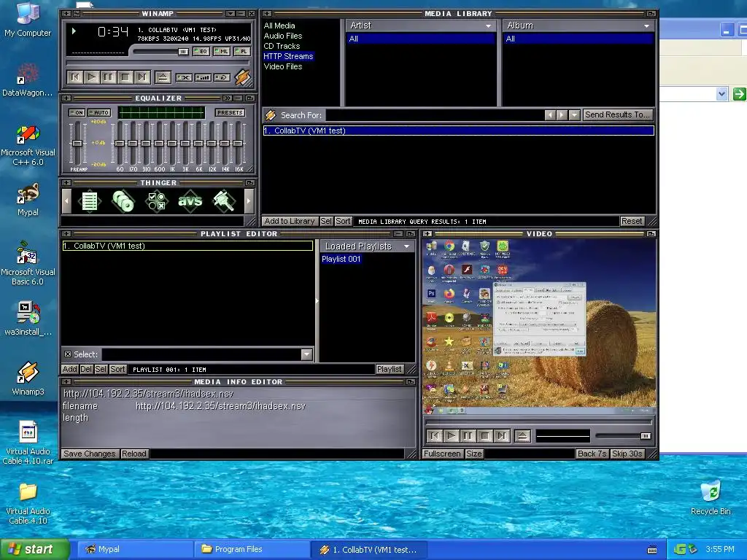Open the Windows start menu

click(35, 550)
